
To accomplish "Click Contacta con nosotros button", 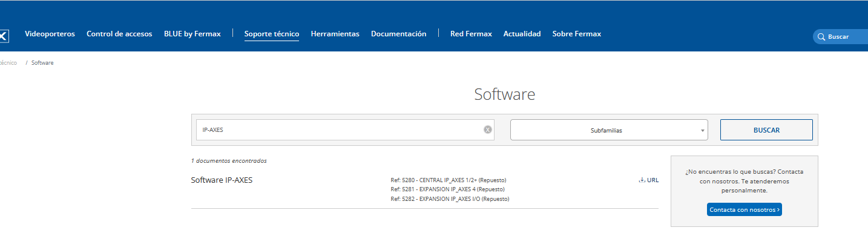I will (x=744, y=209).
